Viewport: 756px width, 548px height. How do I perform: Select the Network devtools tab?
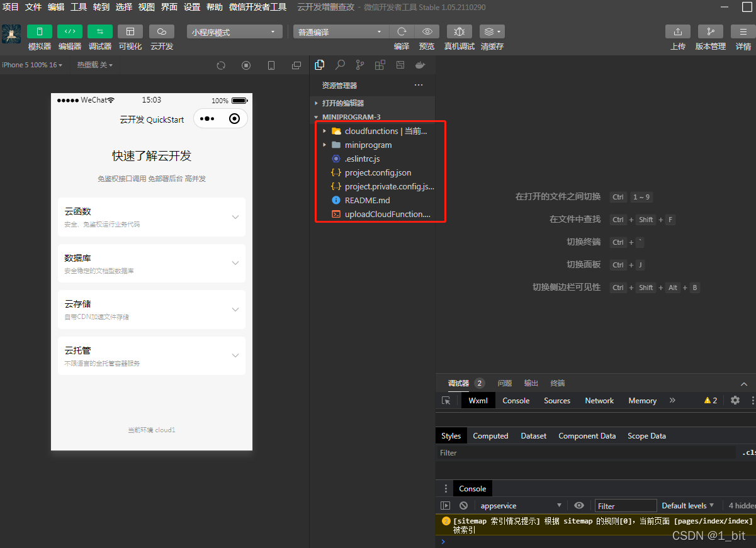[599, 401]
